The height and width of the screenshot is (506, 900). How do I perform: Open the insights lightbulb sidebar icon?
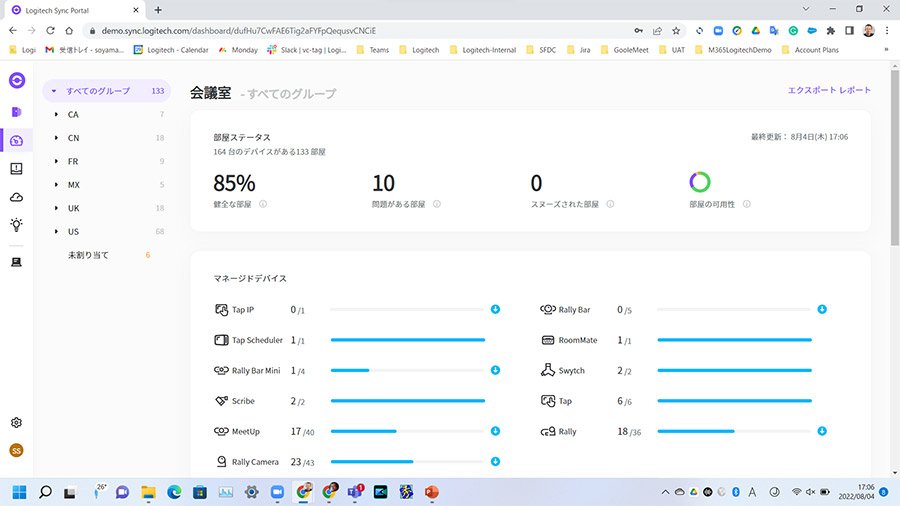coord(17,225)
